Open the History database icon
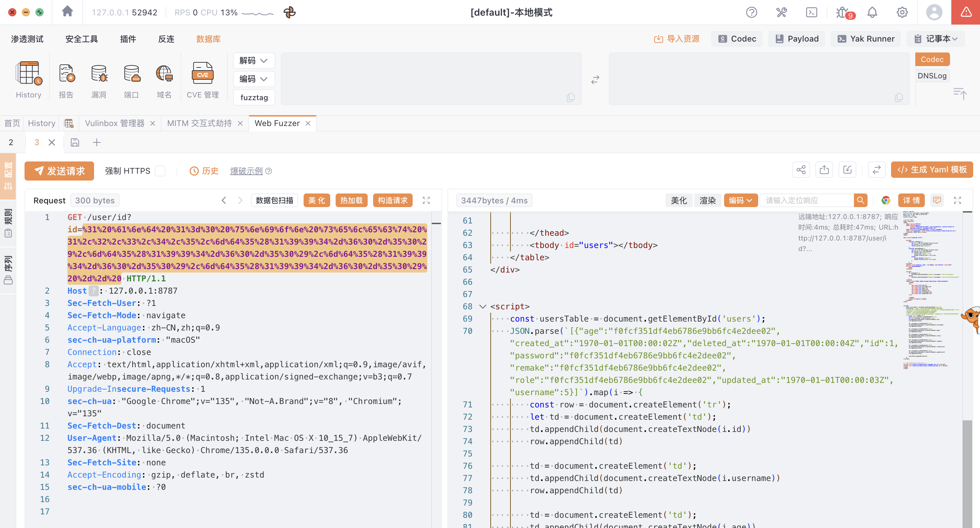Image resolution: width=980 pixels, height=528 pixels. click(x=29, y=74)
